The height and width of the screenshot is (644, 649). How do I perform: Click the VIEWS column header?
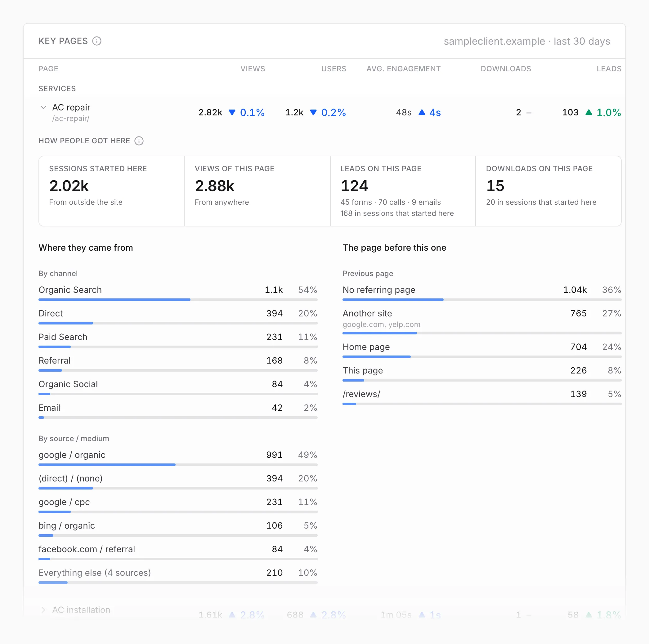coord(253,69)
